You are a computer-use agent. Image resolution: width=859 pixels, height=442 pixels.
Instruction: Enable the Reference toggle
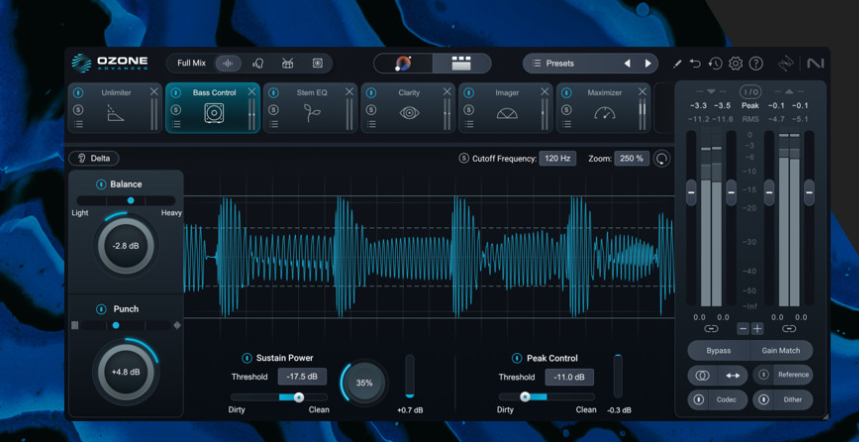(763, 375)
